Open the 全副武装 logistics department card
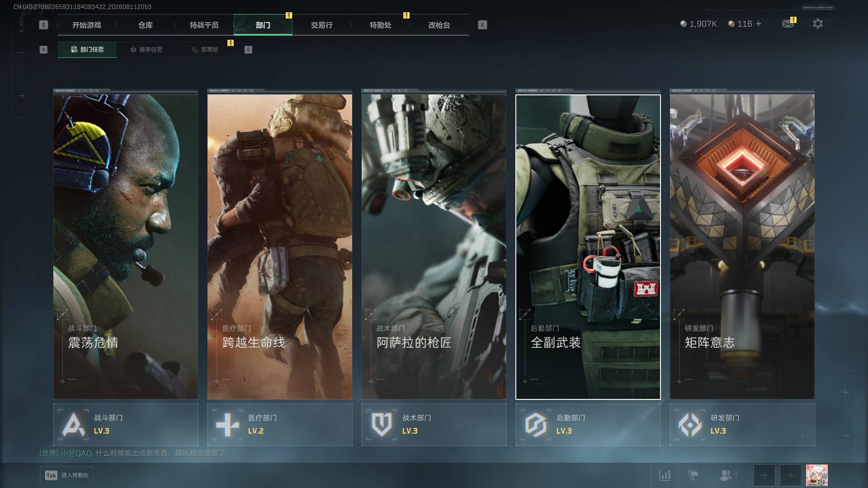Screen dimensions: 868x488 point(588,247)
